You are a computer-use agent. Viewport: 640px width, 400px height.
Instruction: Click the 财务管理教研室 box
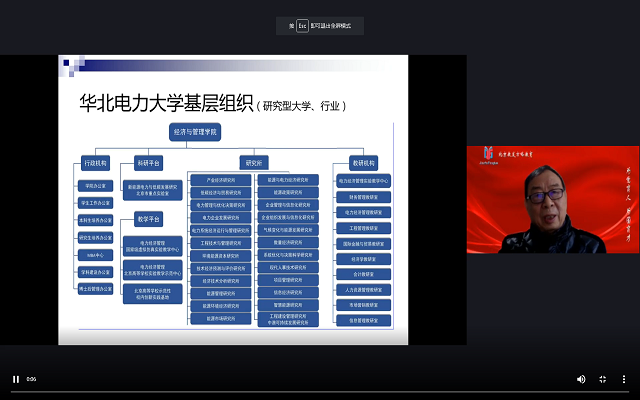point(363,197)
